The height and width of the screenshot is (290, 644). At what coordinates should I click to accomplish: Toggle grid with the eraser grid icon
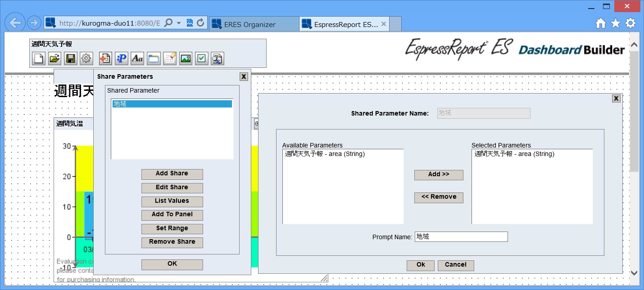[x=170, y=58]
